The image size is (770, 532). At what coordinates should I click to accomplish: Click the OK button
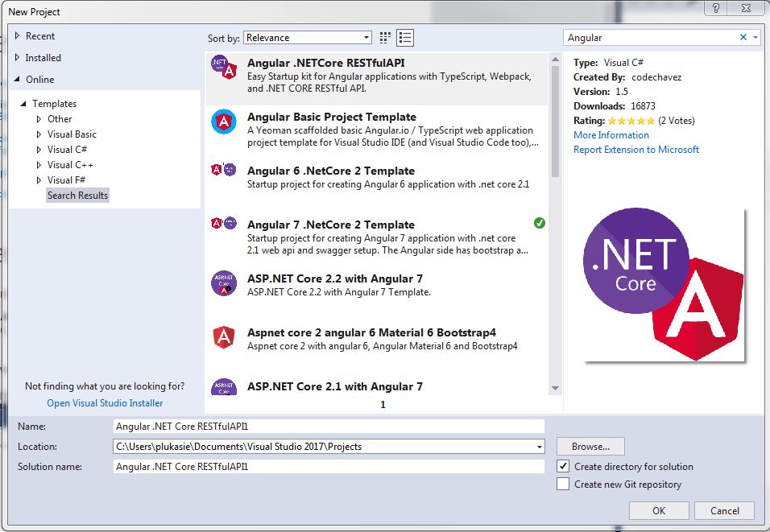[x=659, y=511]
